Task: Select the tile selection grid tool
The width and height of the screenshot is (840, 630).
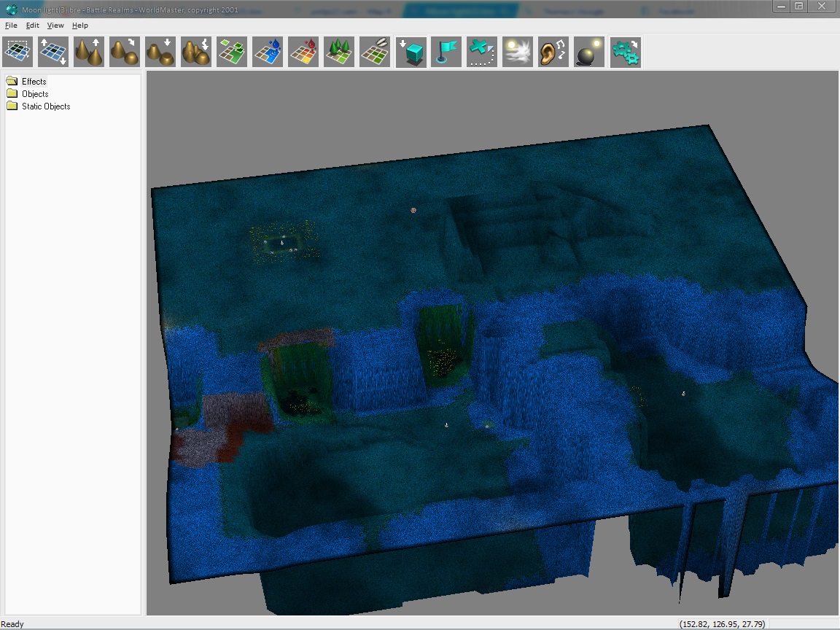Action: tap(17, 52)
